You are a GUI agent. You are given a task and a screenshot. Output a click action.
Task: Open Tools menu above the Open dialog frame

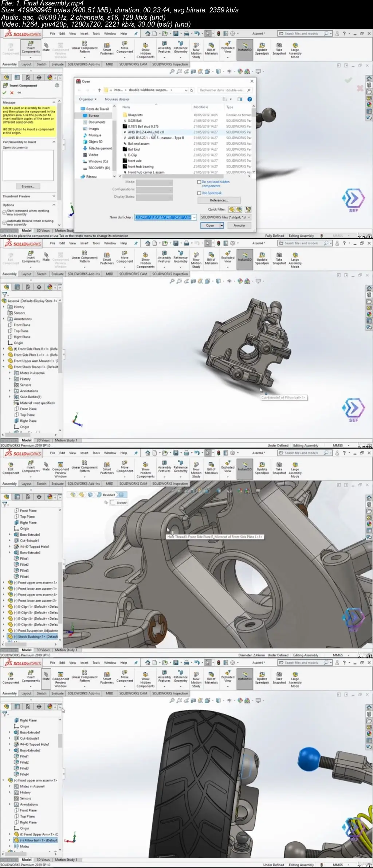click(x=96, y=34)
